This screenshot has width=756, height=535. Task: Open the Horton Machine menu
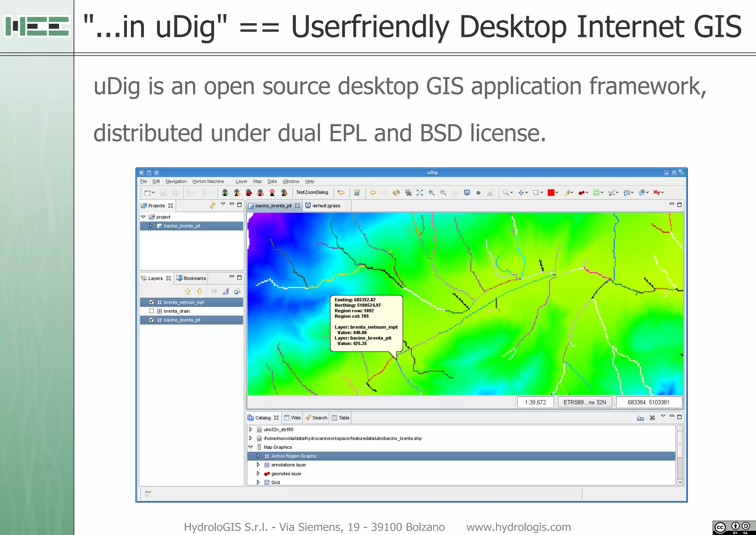click(208, 181)
